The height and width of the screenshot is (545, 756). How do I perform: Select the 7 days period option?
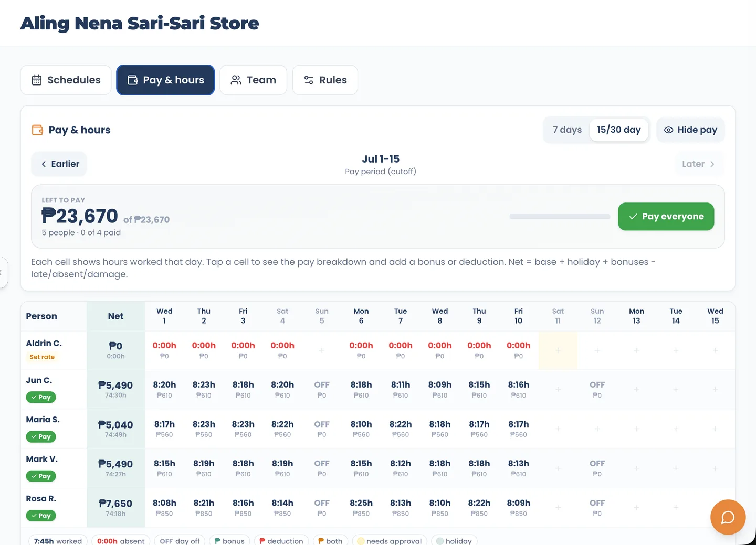click(x=567, y=130)
